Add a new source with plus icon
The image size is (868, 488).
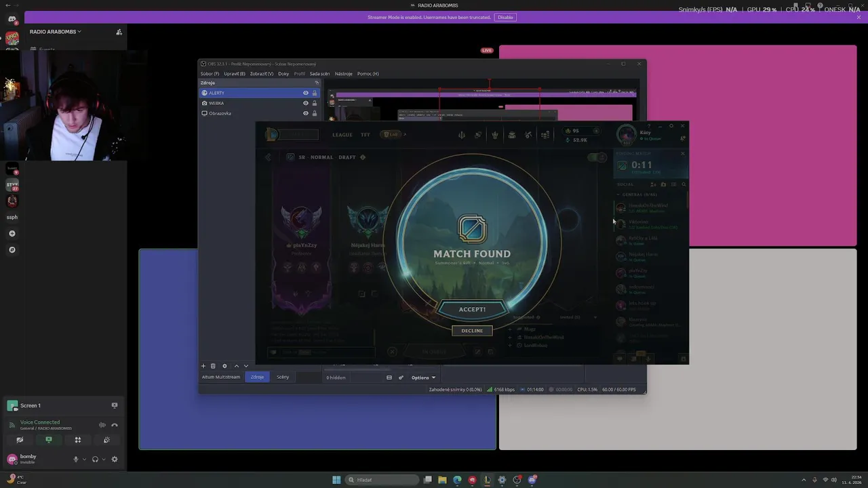pos(203,366)
